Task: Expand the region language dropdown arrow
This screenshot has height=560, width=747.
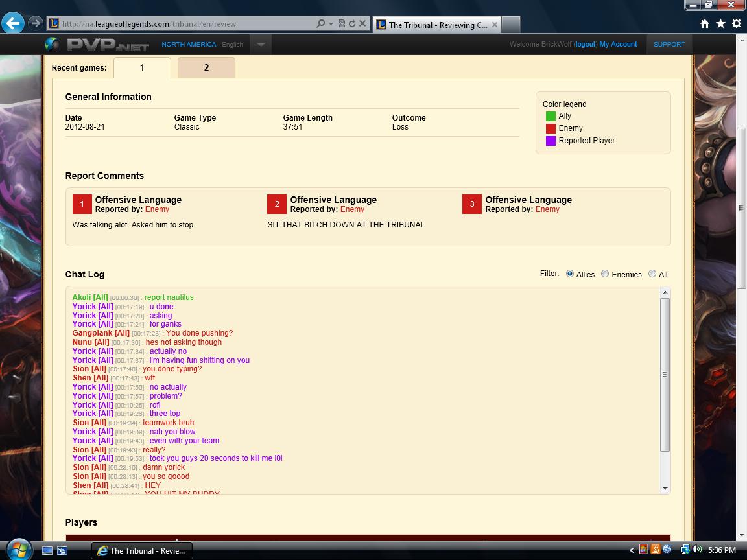Action: tap(260, 44)
